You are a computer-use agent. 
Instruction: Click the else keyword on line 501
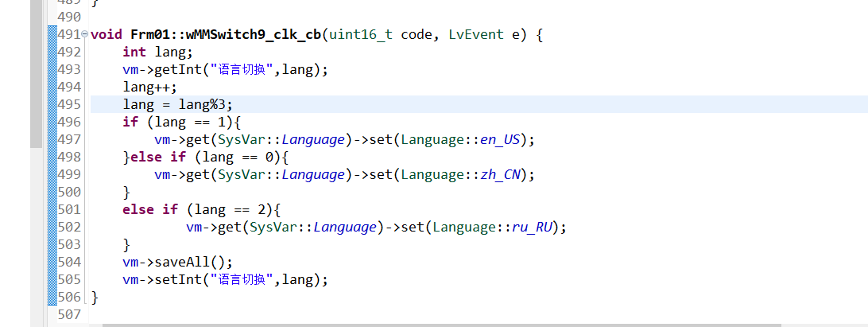click(x=138, y=209)
